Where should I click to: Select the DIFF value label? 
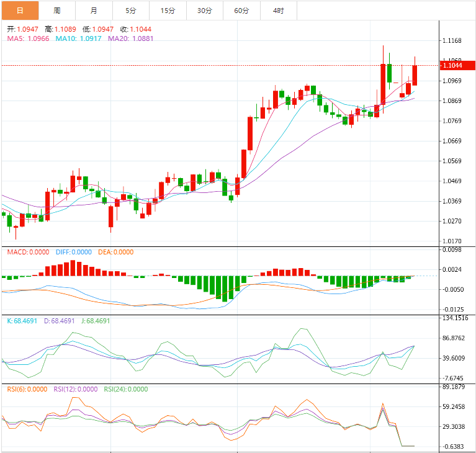coord(73,252)
